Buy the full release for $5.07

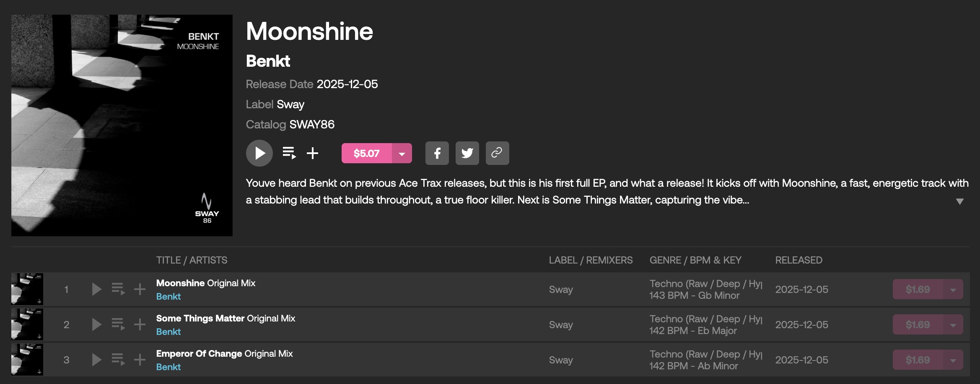tap(366, 153)
